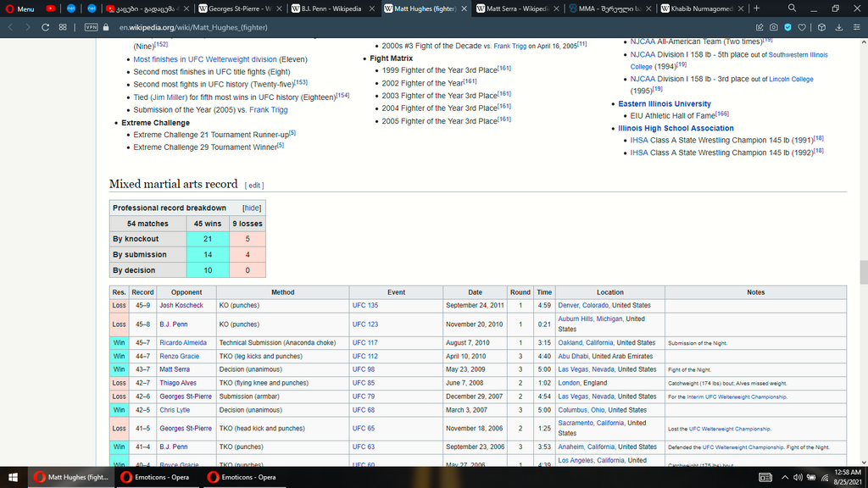
Task: Open the Illinois High School Association link
Action: (676, 129)
